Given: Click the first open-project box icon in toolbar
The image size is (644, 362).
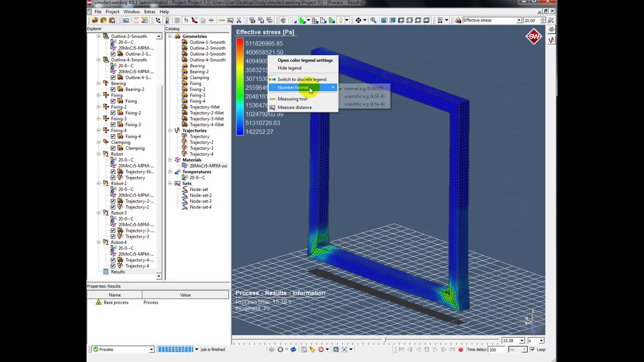Looking at the screenshot, I should 95,20.
